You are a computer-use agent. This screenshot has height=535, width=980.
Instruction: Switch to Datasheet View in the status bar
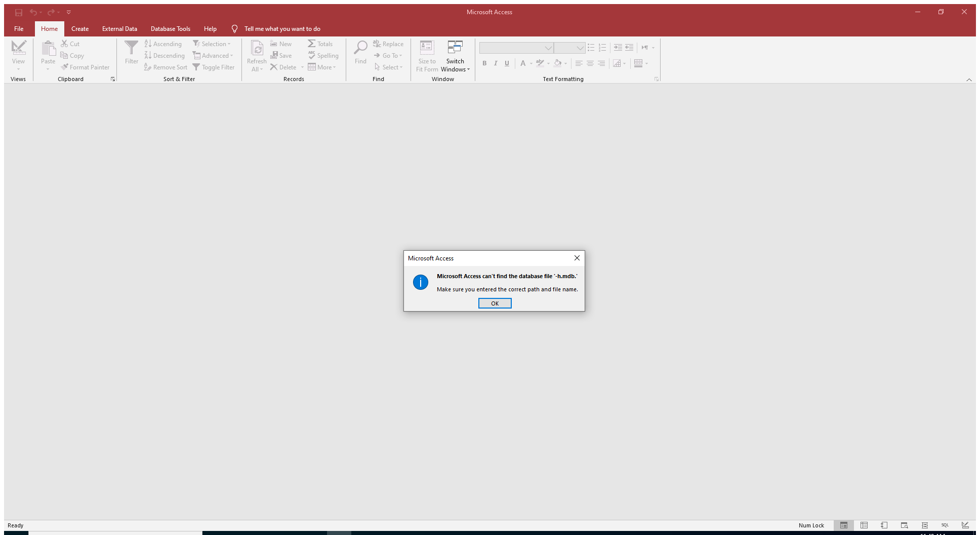tap(864, 525)
